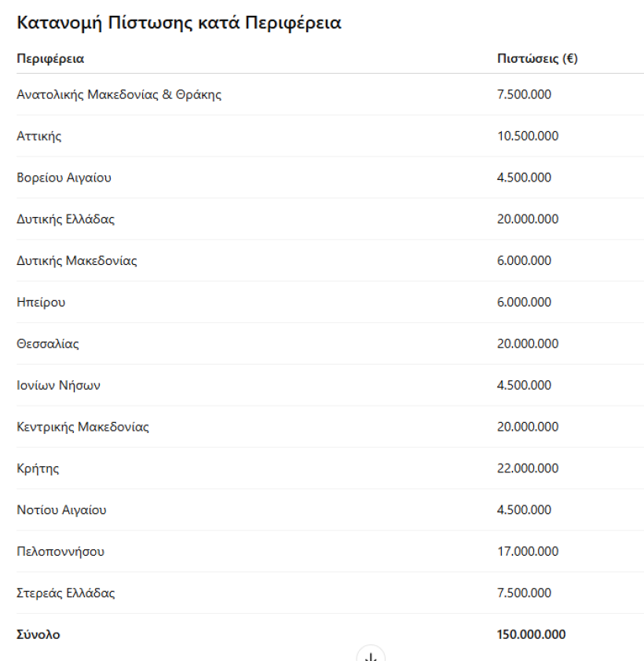Click the Ιονίων Νήσων region cell

[x=59, y=385]
